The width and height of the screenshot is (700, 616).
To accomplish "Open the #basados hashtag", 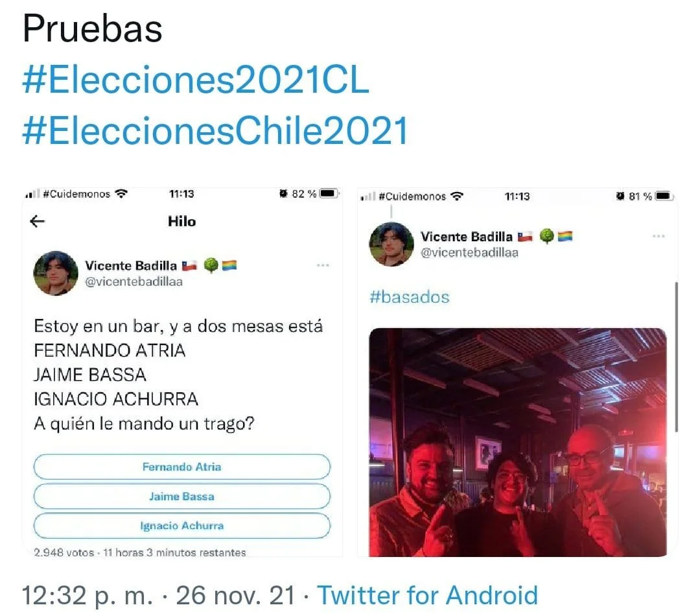I will [x=410, y=297].
